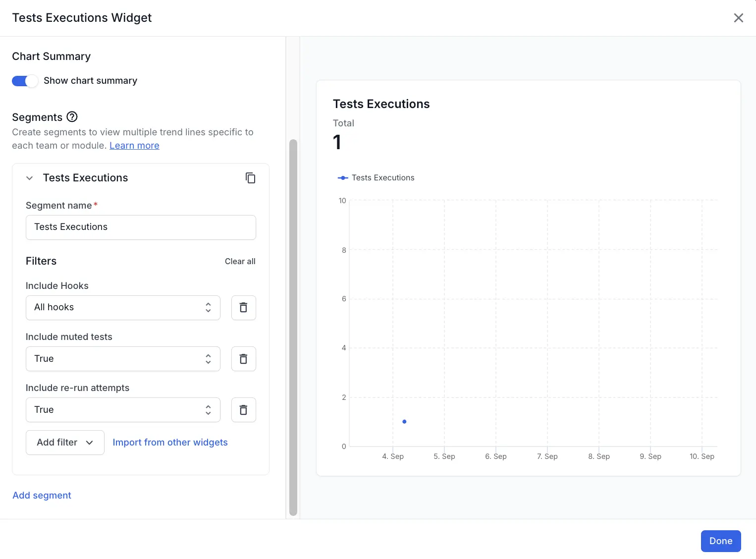Open the Include muted tests dropdown
This screenshot has width=756, height=559.
123,359
